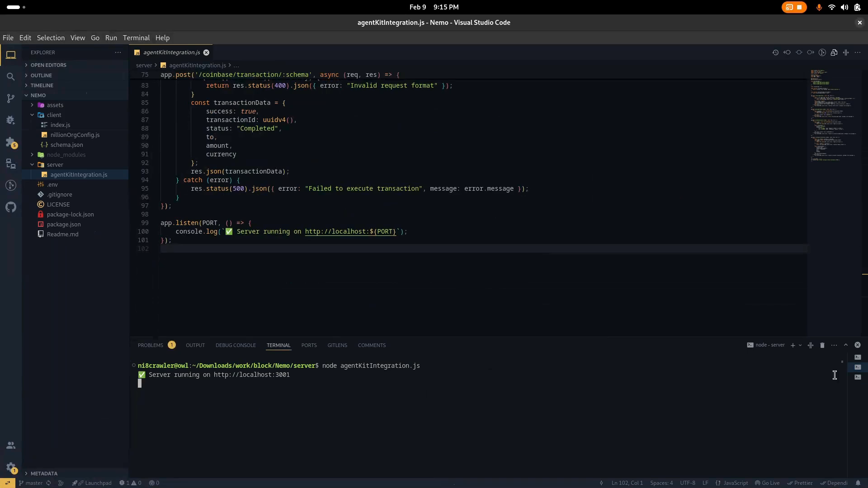Toggle Go Live server in status bar

[767, 483]
